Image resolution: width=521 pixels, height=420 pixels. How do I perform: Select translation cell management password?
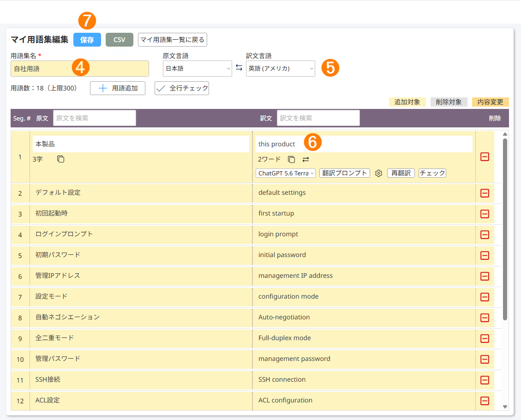pyautogui.click(x=364, y=359)
